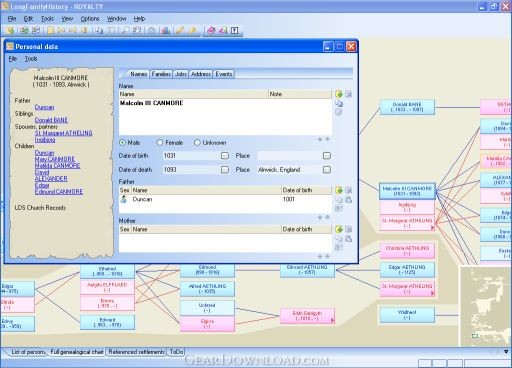The width and height of the screenshot is (512, 368).
Task: Open the bar chart statistics toolbar icon
Action: (166, 31)
